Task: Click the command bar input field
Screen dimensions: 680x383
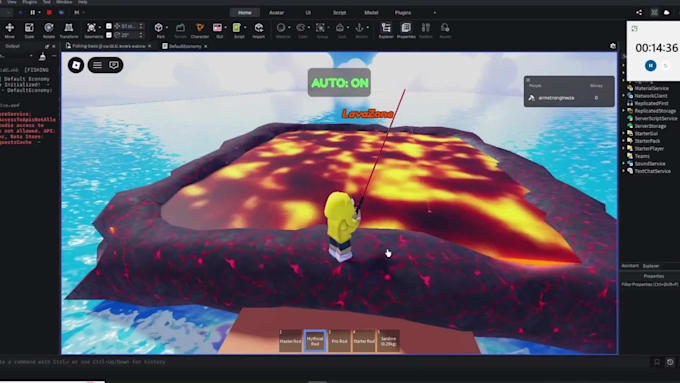Action: coord(321,362)
